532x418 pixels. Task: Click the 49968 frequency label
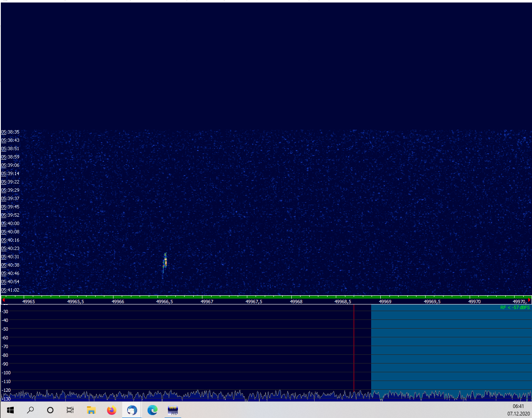point(296,302)
